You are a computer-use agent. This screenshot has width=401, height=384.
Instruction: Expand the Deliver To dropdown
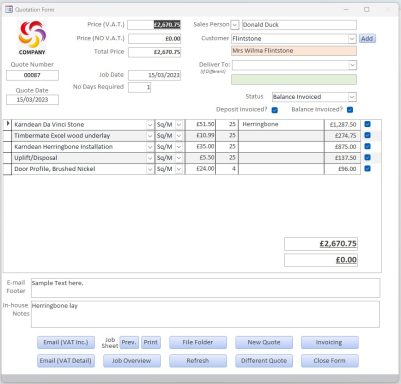click(x=352, y=65)
